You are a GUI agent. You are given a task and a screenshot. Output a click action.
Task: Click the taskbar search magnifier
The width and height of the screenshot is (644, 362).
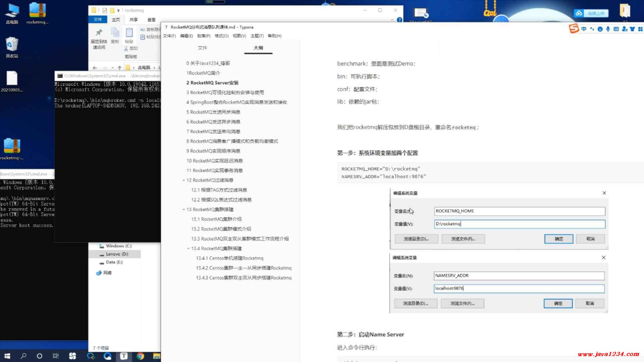click(x=23, y=356)
